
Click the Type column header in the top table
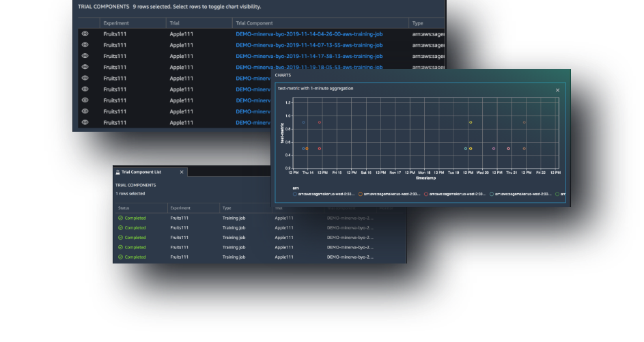pyautogui.click(x=418, y=23)
